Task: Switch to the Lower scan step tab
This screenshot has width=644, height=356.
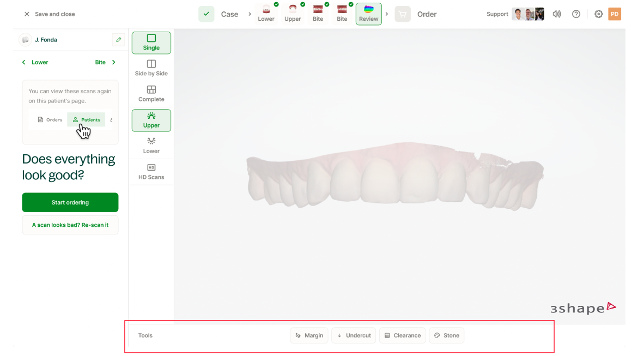Action: pyautogui.click(x=266, y=14)
